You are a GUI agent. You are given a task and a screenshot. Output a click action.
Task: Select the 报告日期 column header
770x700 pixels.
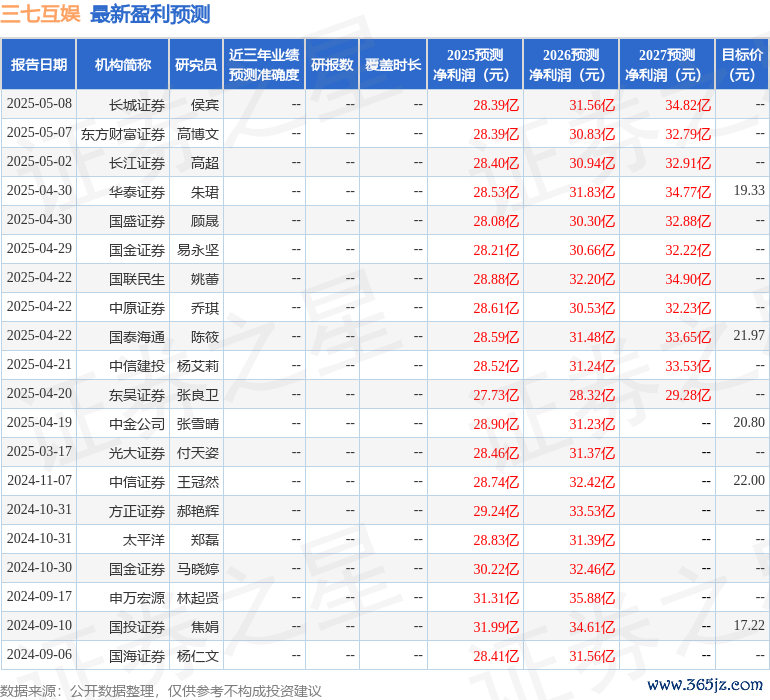(x=39, y=64)
